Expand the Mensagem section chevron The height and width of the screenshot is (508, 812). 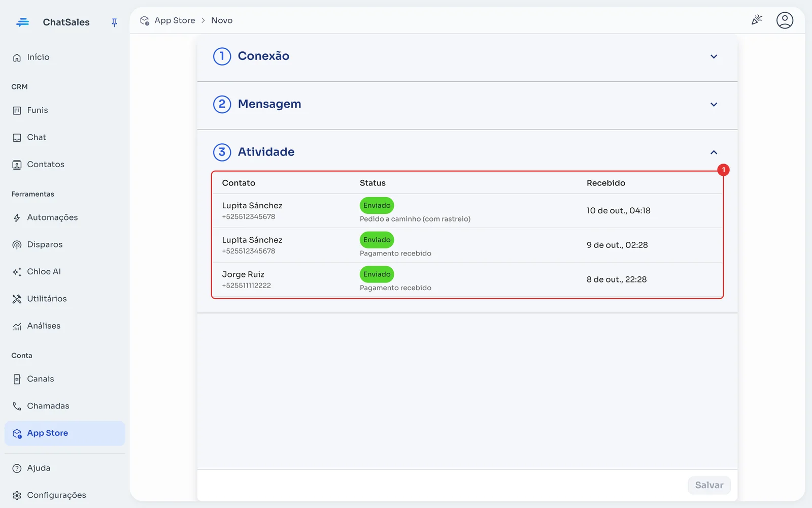[x=714, y=104]
